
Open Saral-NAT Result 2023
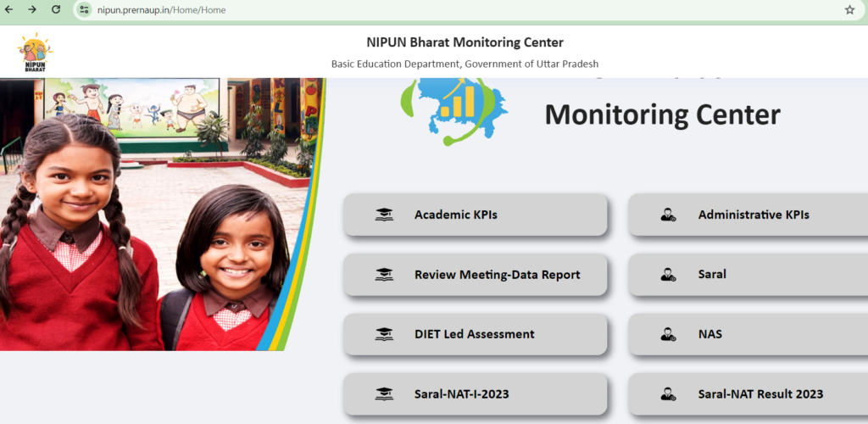tap(759, 393)
